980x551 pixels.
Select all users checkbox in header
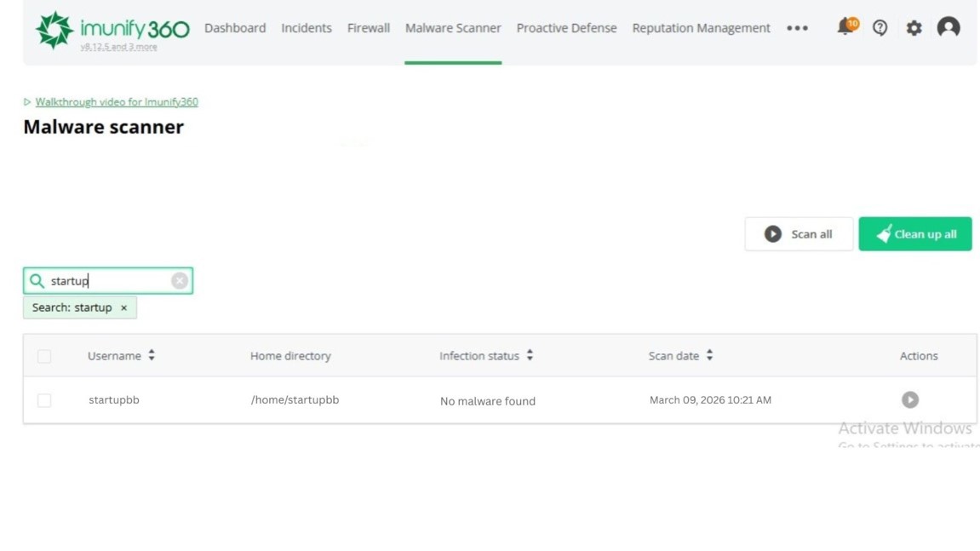coord(44,356)
